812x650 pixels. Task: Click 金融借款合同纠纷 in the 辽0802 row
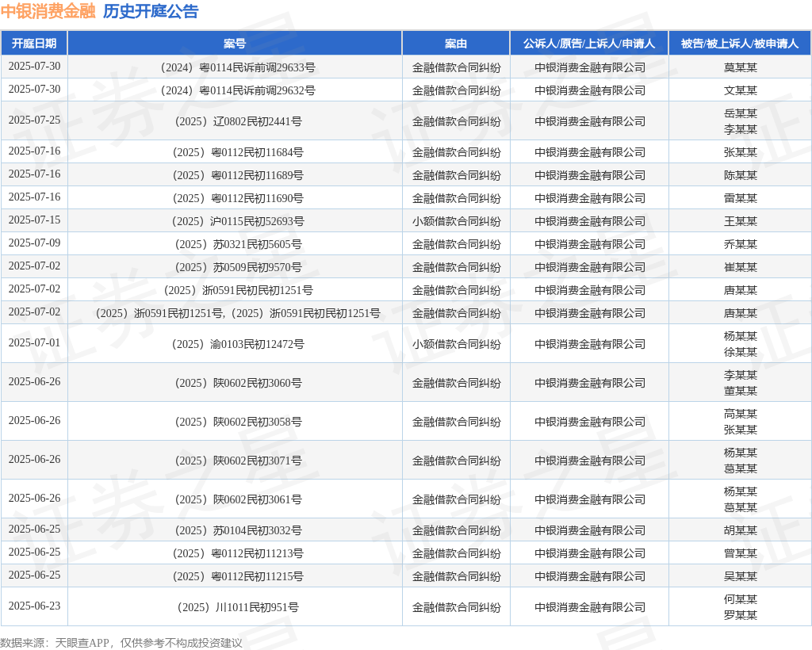pyautogui.click(x=456, y=121)
